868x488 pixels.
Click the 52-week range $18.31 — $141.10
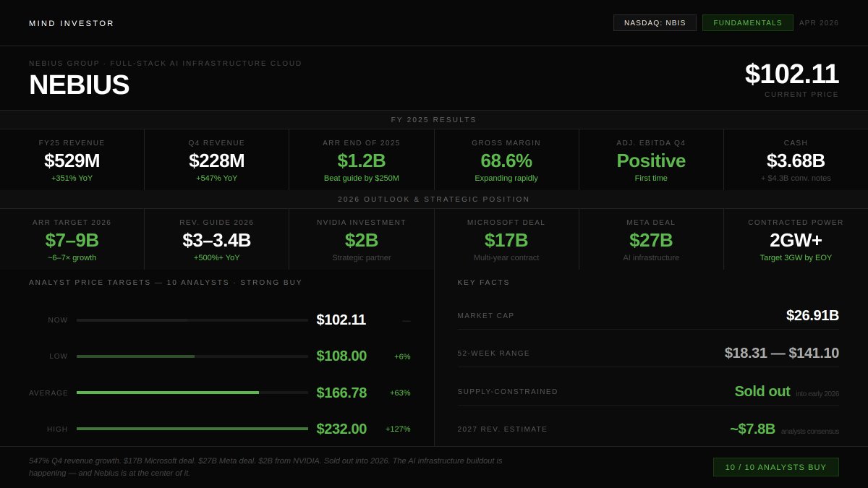click(782, 353)
